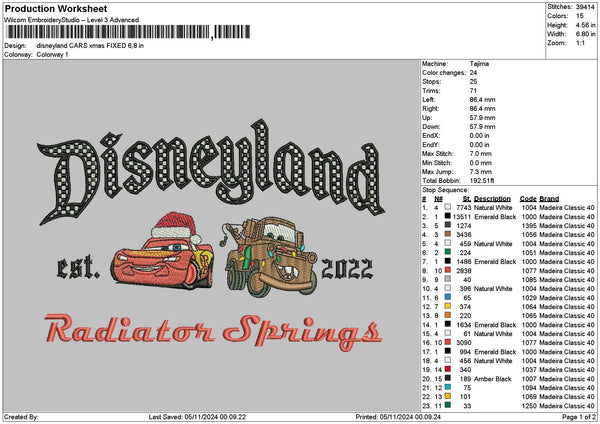Viewport: 600px width, 424px height.
Task: Click the '2022' text in the design
Action: [x=347, y=269]
